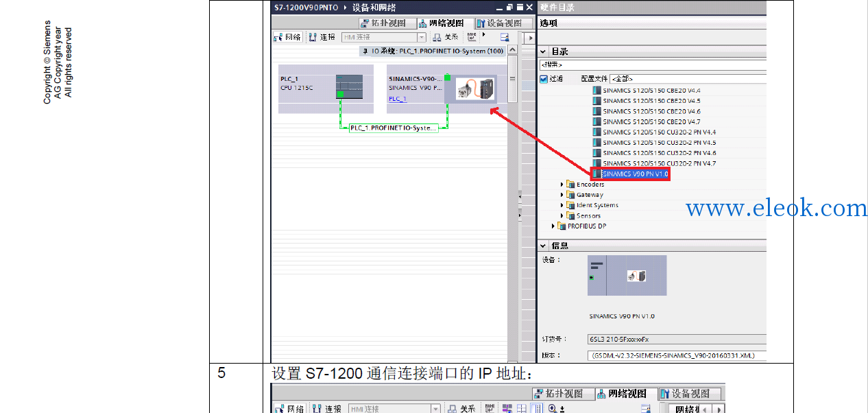The height and width of the screenshot is (413, 868).
Task: Click network view scrollbar up arrow
Action: click(512, 51)
